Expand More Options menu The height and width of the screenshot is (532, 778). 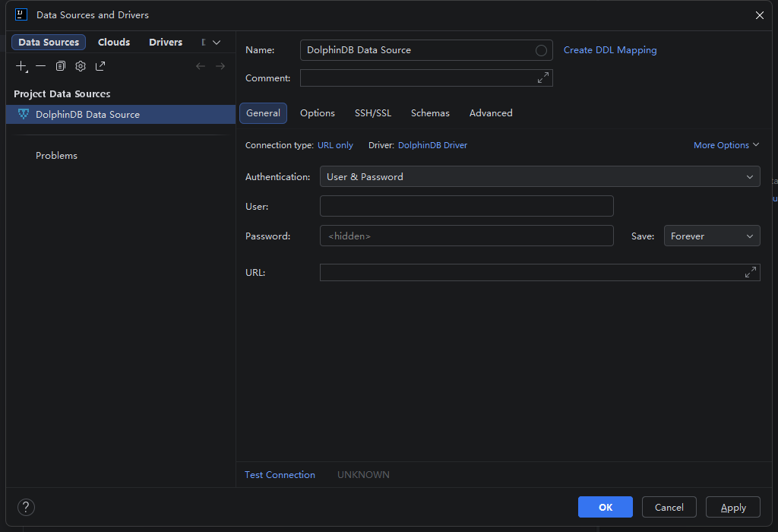[x=726, y=145]
